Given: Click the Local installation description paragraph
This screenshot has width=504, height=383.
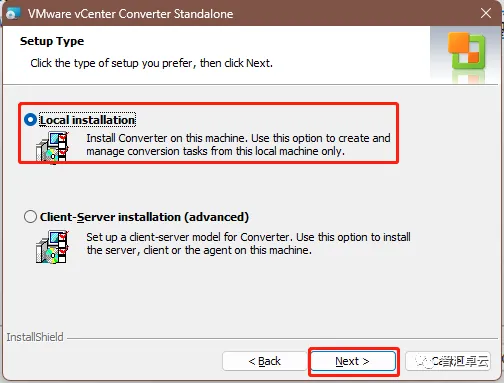Looking at the screenshot, I should click(238, 145).
